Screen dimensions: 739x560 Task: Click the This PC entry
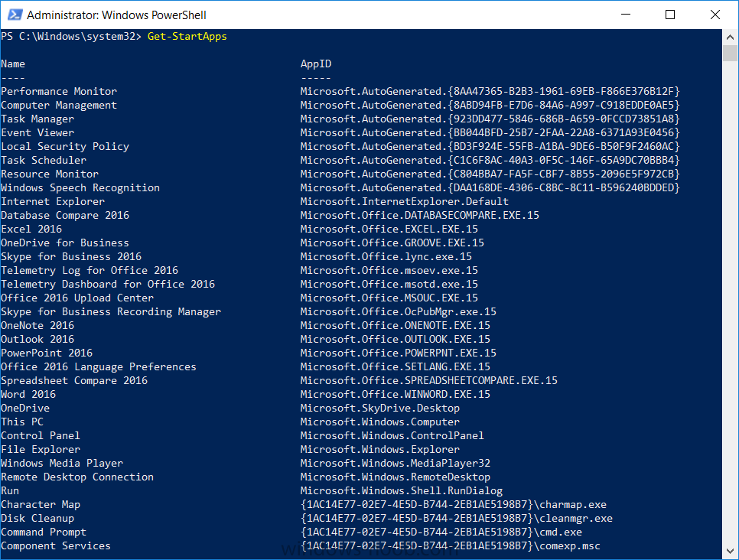(x=22, y=422)
